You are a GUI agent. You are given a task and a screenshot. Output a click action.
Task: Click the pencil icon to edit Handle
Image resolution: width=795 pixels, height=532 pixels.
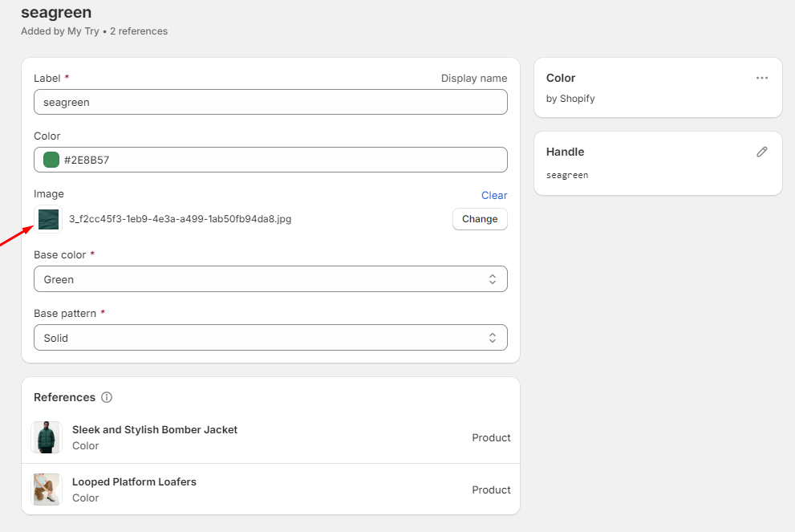(x=762, y=152)
